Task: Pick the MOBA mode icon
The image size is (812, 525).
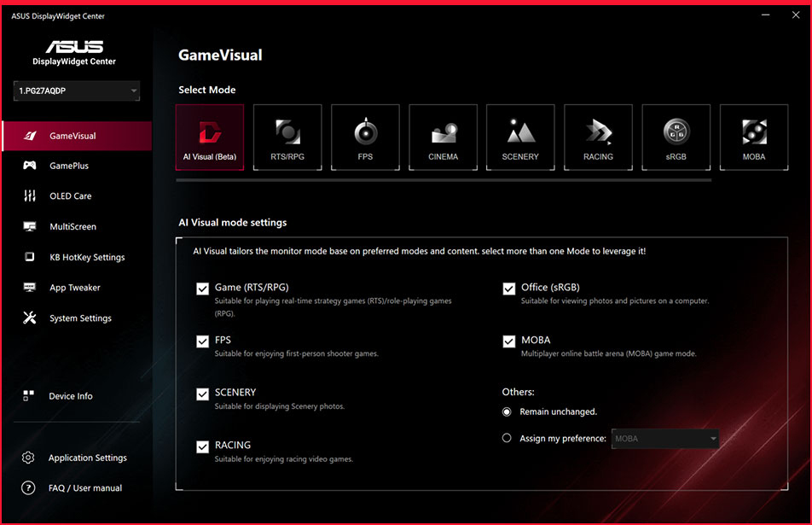Action: click(753, 137)
